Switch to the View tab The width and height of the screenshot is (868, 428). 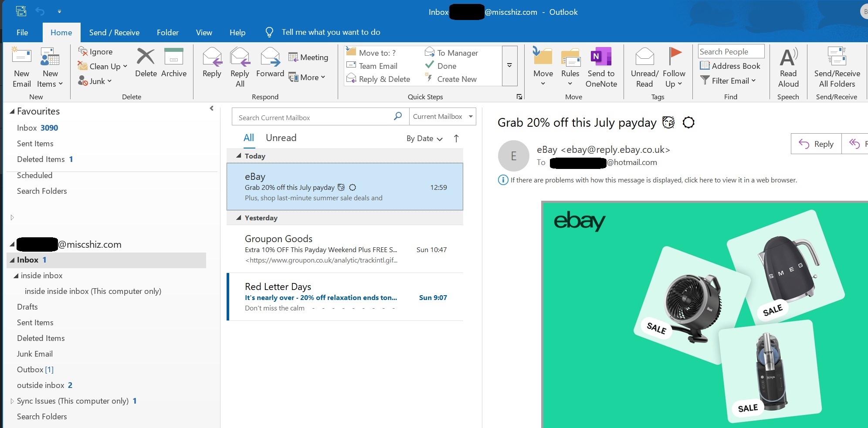point(204,32)
